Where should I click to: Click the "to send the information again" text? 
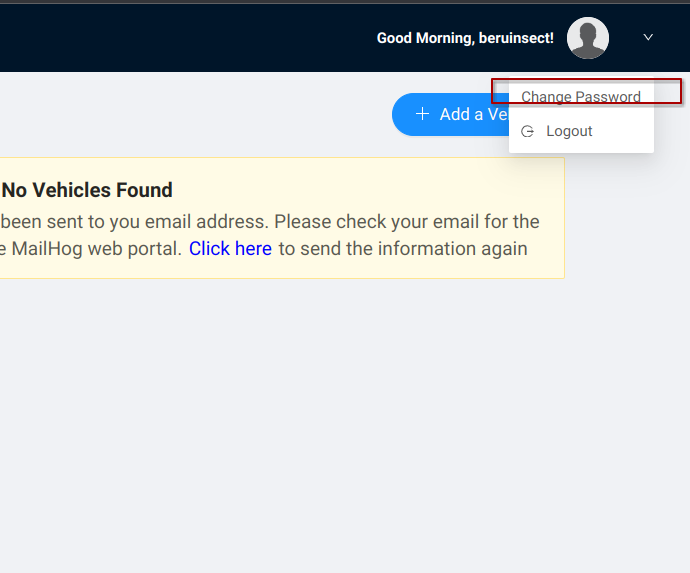403,248
